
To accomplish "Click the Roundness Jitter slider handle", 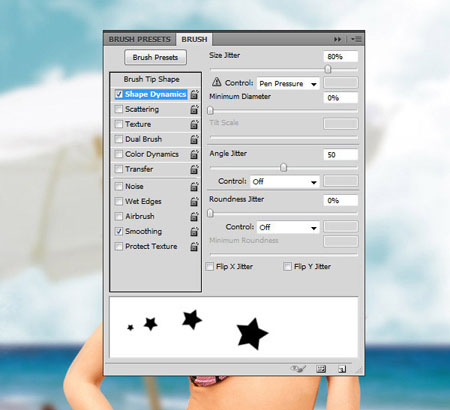I will (x=210, y=213).
